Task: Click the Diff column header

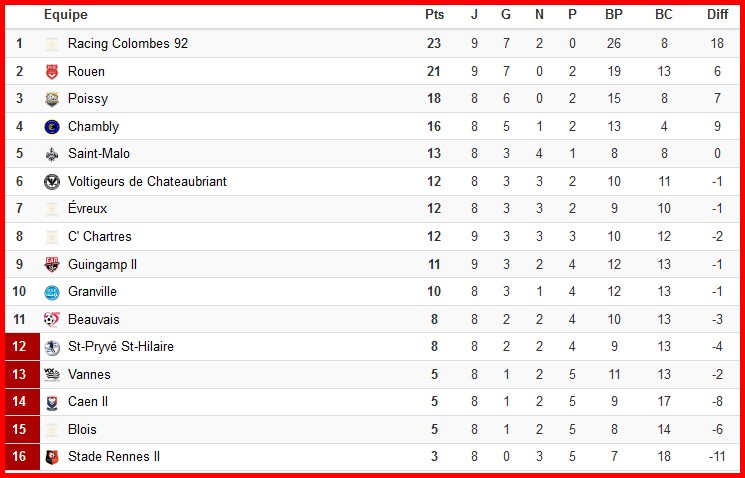Action: point(717,15)
